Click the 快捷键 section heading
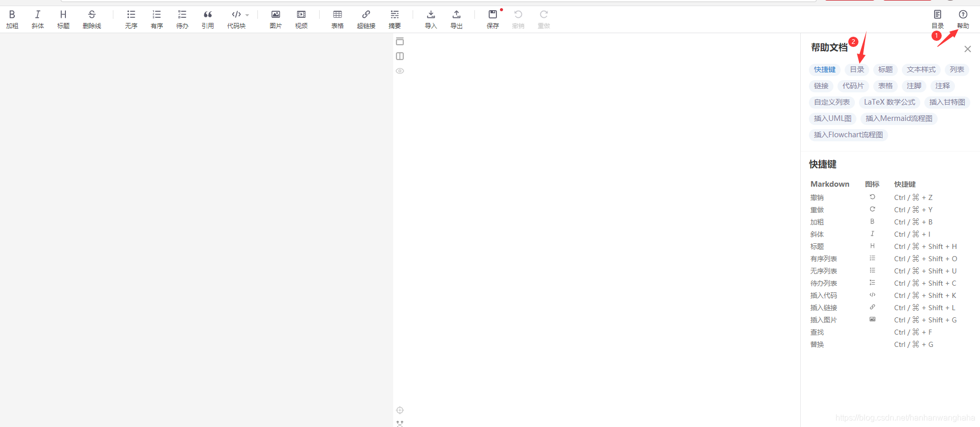The image size is (980, 427). pyautogui.click(x=823, y=164)
